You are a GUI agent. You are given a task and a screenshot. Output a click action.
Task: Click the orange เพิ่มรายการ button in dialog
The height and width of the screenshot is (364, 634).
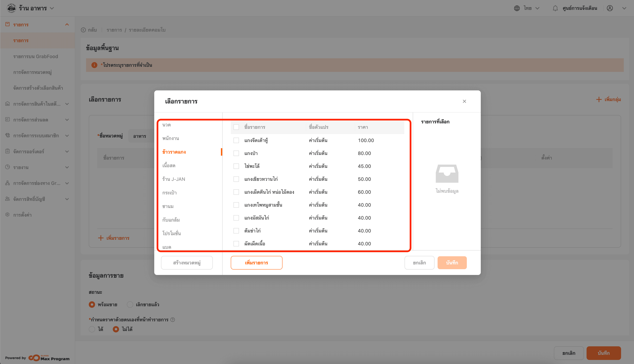[256, 263]
